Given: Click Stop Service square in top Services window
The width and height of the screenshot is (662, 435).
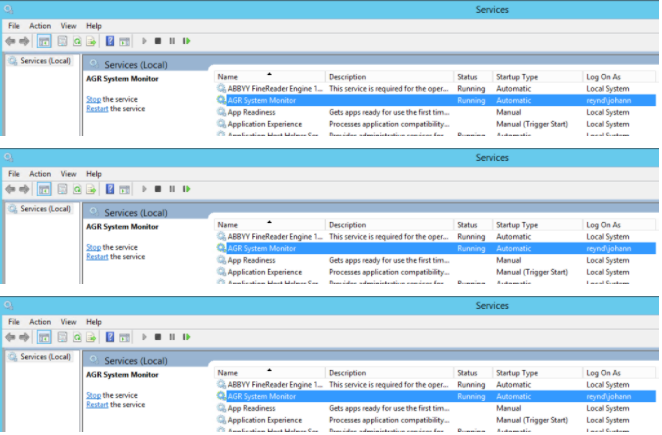Looking at the screenshot, I should click(x=158, y=41).
